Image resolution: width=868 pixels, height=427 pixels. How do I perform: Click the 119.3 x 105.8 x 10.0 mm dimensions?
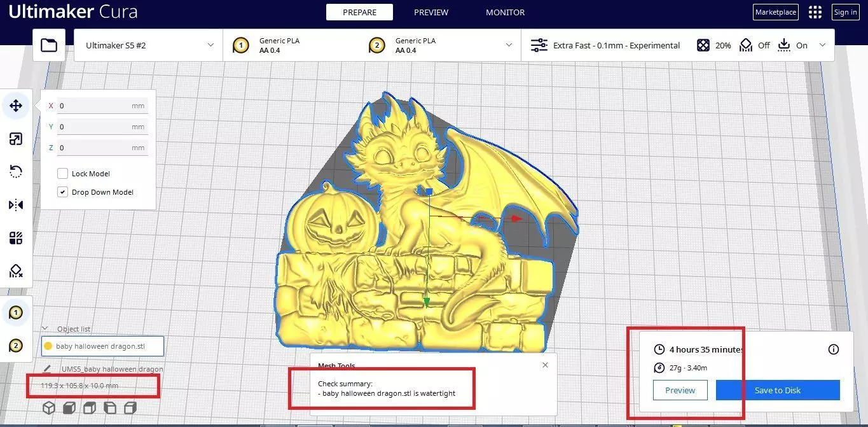pyautogui.click(x=79, y=386)
